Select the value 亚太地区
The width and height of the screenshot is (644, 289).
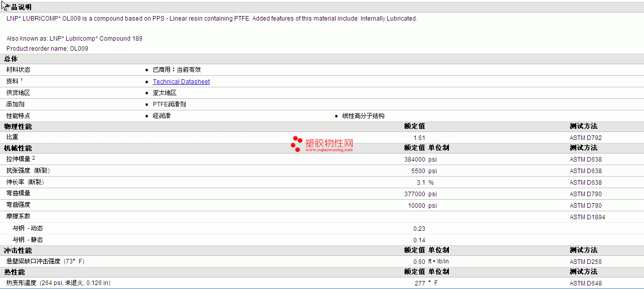coord(165,93)
